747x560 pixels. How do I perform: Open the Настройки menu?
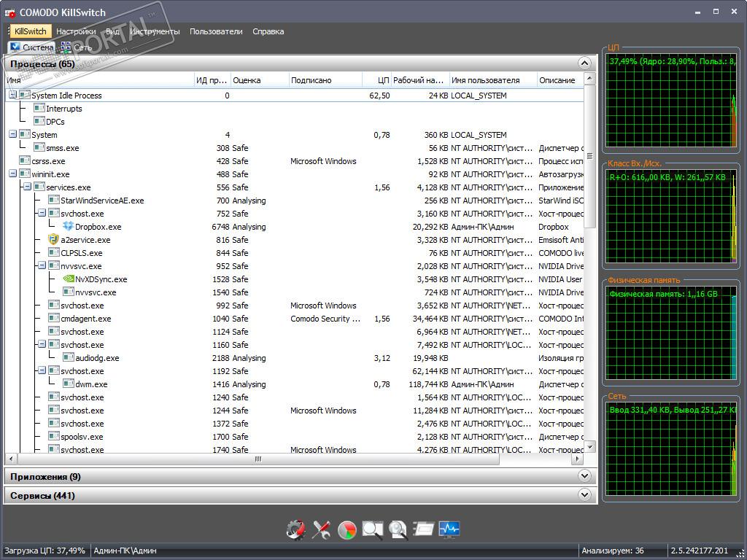click(76, 31)
